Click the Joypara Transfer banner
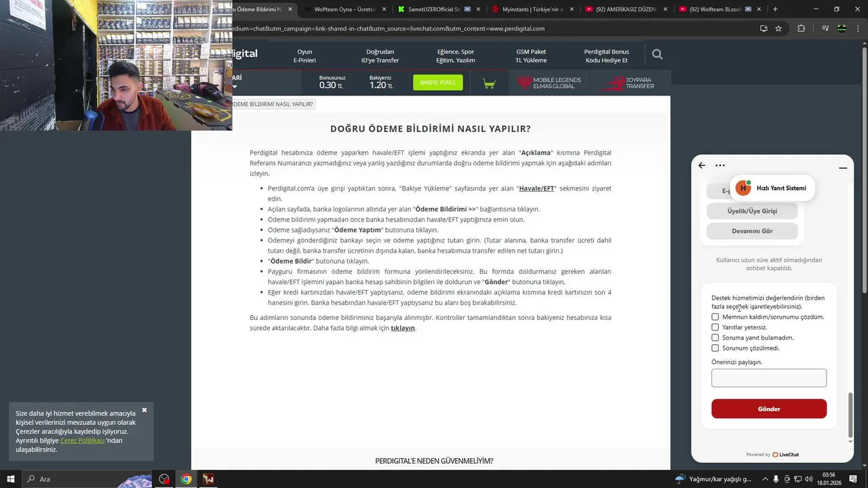868x488 pixels. pos(629,83)
